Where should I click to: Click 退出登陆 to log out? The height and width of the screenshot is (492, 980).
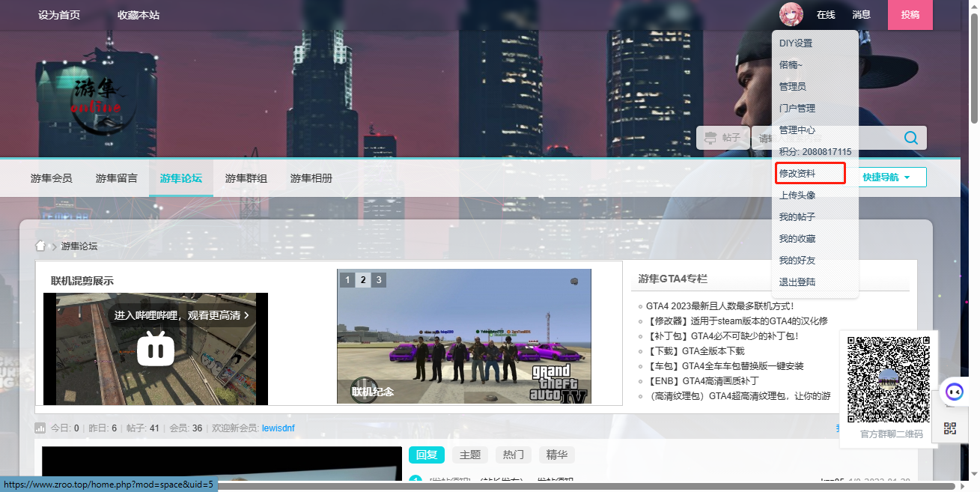[797, 282]
